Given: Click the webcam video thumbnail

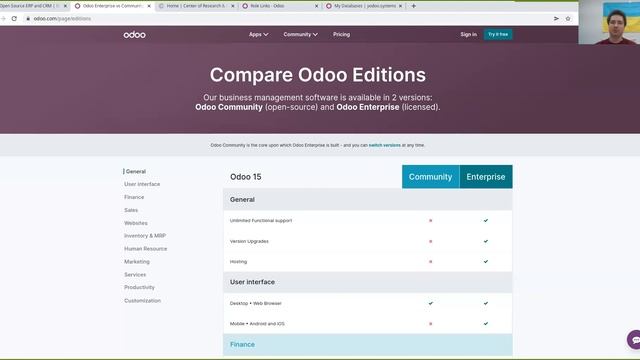Looking at the screenshot, I should click(609, 22).
